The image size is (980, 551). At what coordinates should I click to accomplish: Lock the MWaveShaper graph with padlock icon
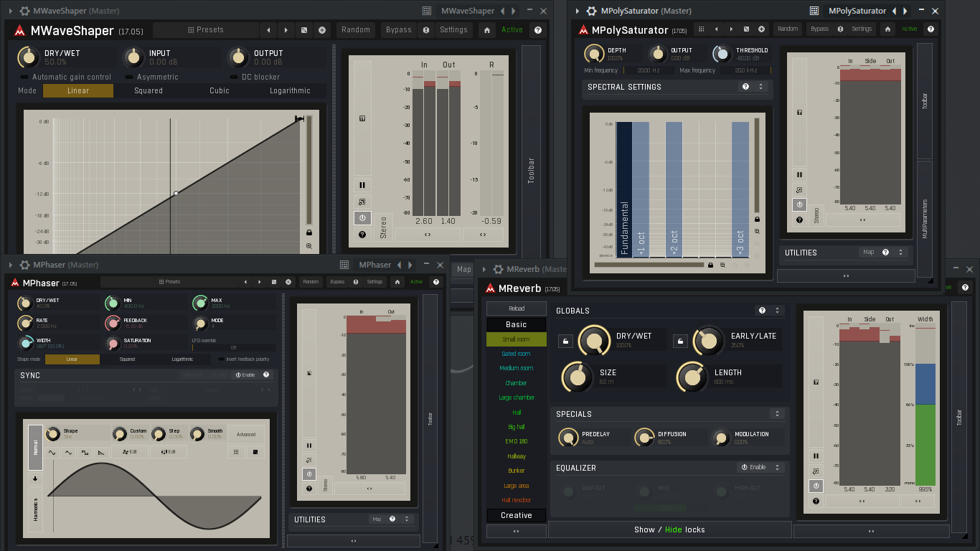[309, 232]
